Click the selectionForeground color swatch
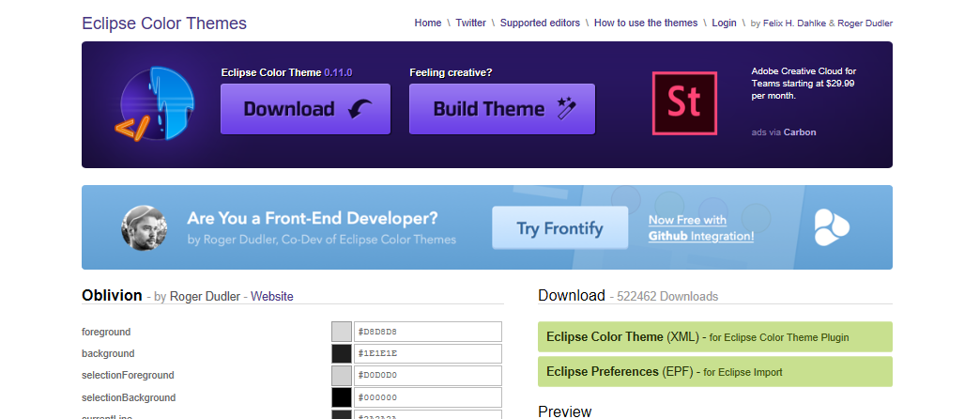Image resolution: width=980 pixels, height=419 pixels. (342, 375)
